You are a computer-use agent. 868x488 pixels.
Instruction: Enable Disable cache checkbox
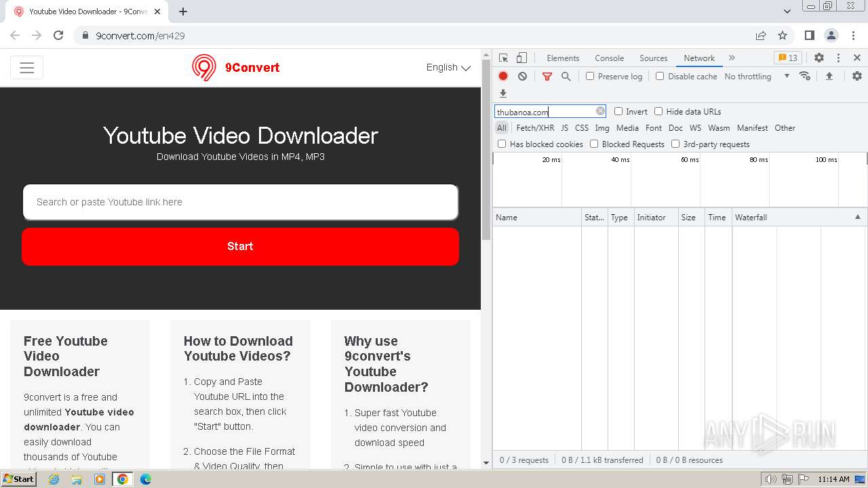(x=660, y=77)
